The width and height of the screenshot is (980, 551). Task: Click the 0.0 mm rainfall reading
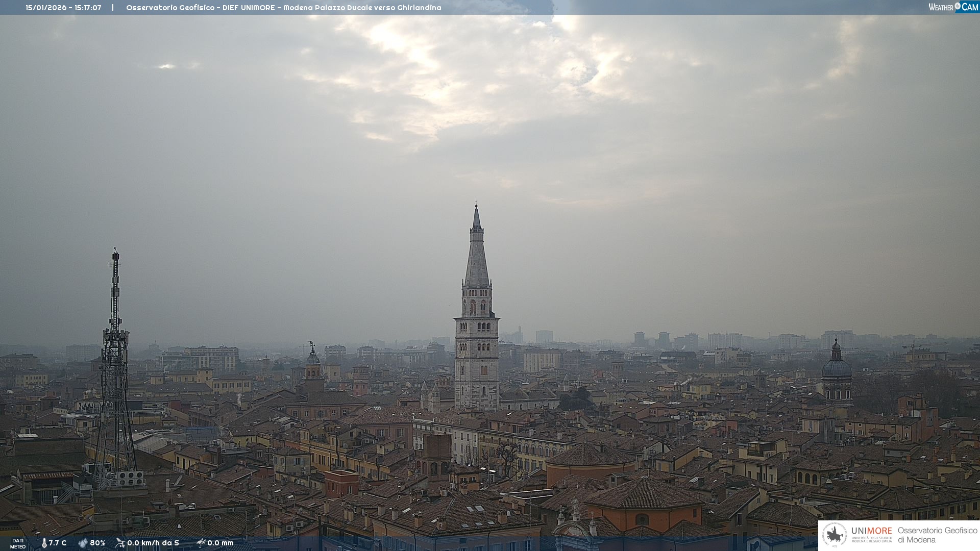coord(220,543)
